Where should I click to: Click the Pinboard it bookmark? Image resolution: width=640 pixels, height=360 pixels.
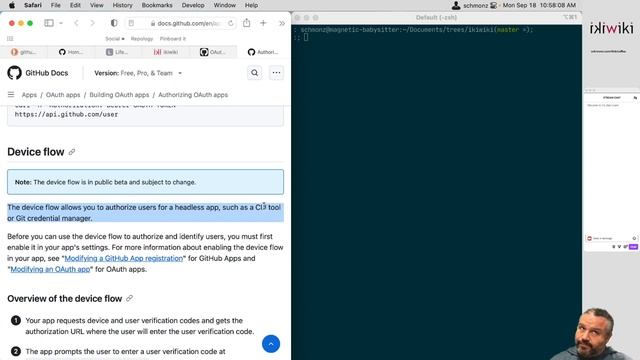(173, 39)
